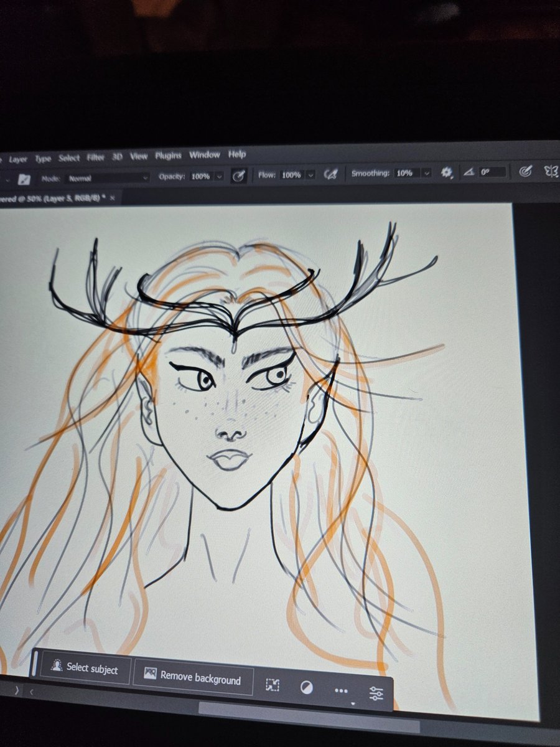The image size is (560, 747).
Task: Open the Plugins menu
Action: [168, 156]
